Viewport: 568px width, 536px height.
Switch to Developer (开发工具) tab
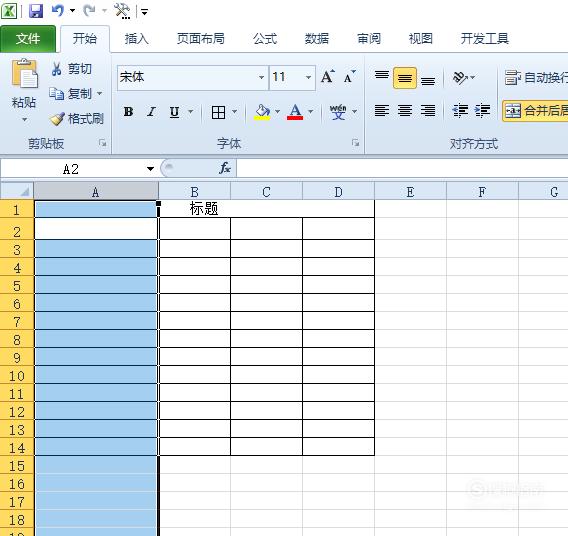[x=485, y=38]
